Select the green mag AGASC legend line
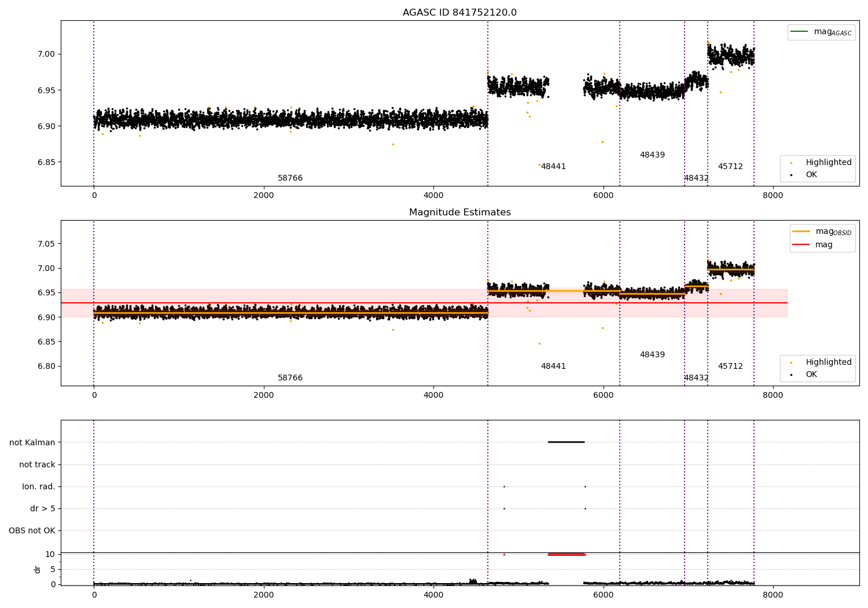The image size is (868, 608). tap(799, 32)
